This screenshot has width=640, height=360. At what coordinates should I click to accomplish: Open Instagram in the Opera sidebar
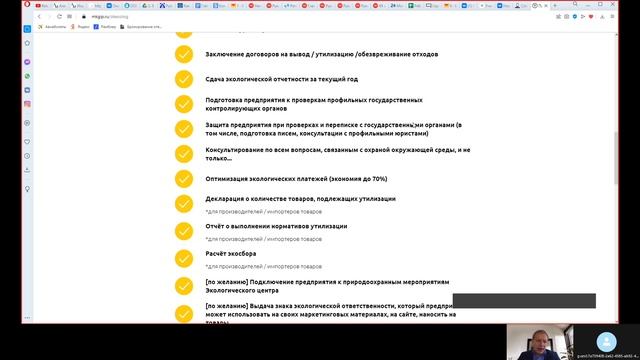(27, 104)
